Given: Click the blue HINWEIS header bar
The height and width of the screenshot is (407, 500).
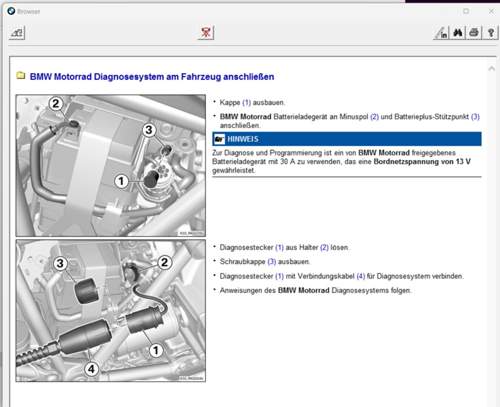Looking at the screenshot, I should tap(347, 139).
